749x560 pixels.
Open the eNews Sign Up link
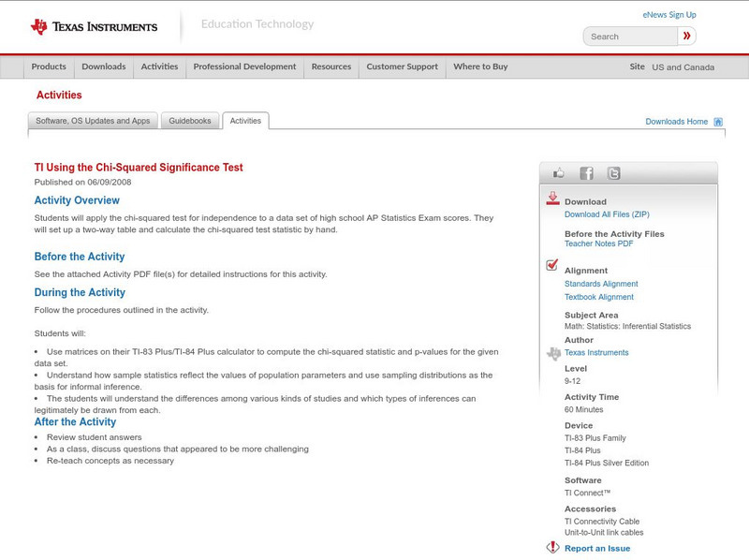click(x=668, y=15)
